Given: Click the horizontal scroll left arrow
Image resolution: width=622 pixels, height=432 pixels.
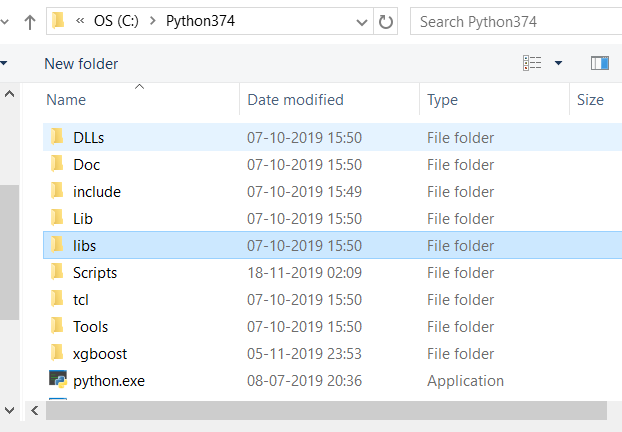Looking at the screenshot, I should pos(35,410).
